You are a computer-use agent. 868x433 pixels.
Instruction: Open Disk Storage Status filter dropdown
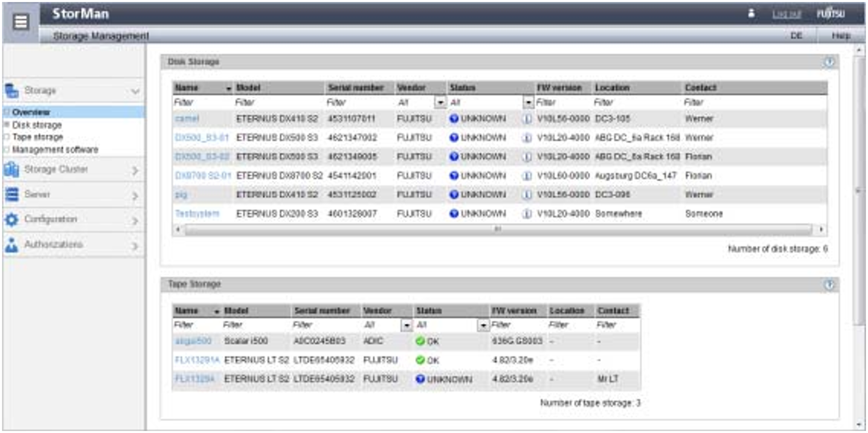[x=528, y=102]
